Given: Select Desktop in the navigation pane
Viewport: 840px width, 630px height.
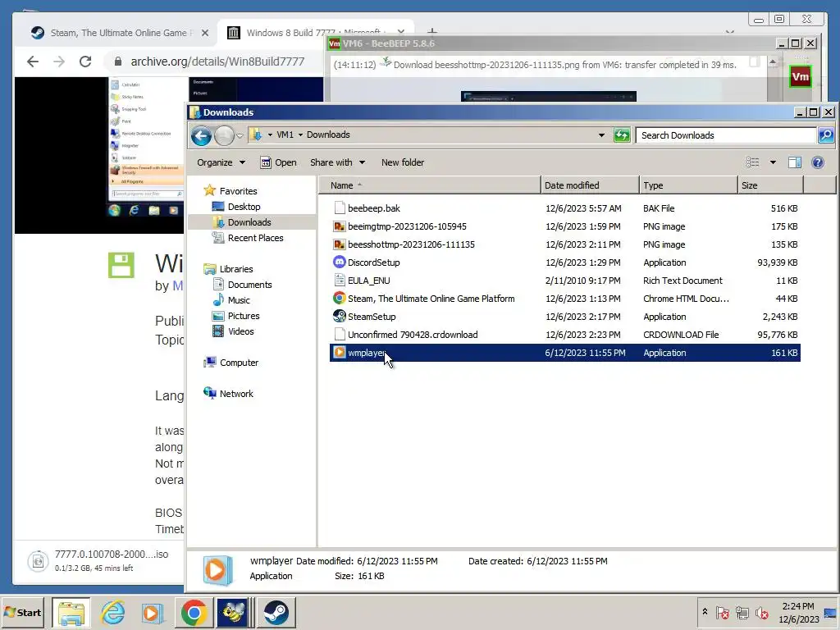Looking at the screenshot, I should pyautogui.click(x=244, y=207).
